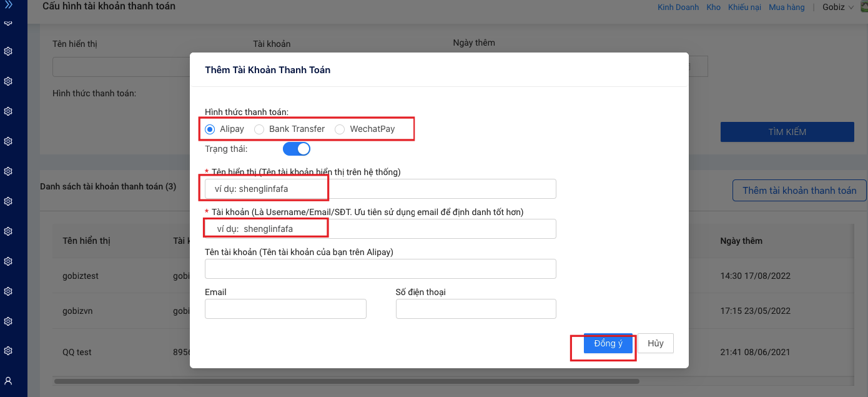Click the topmost full gear icon in sidebar
This screenshot has height=397, width=868.
coord(8,51)
